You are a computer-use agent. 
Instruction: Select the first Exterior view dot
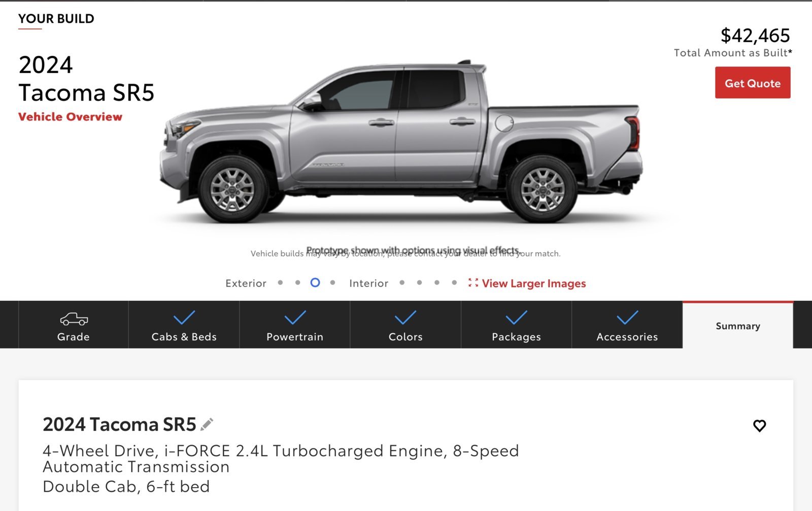click(280, 282)
